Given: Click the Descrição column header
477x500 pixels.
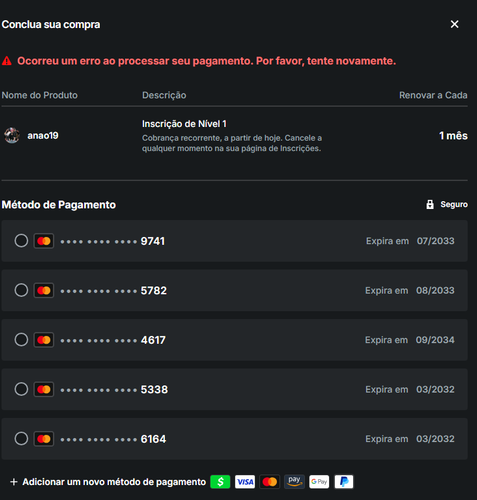Looking at the screenshot, I should click(164, 95).
